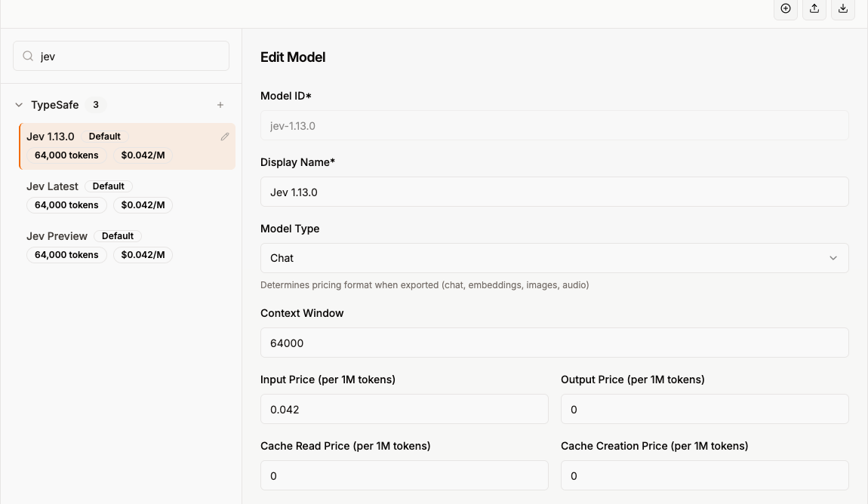
Task: Click the upload/export icon in top toolbar
Action: point(814,8)
